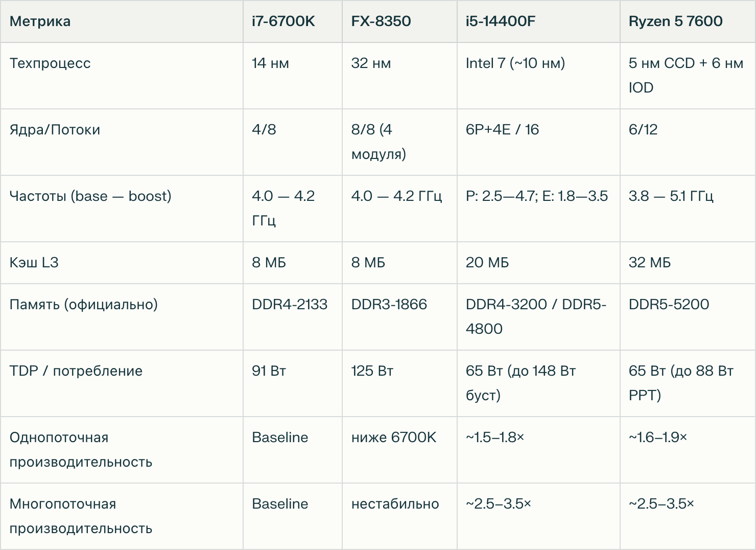
Task: Click the Техпроцесс row label
Action: 50,63
